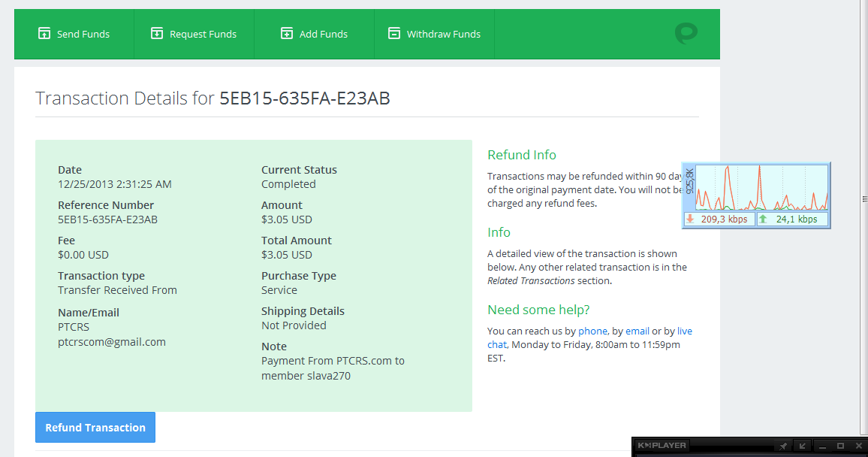The height and width of the screenshot is (457, 868).
Task: Go to Request Funds in navigation
Action: [x=203, y=34]
